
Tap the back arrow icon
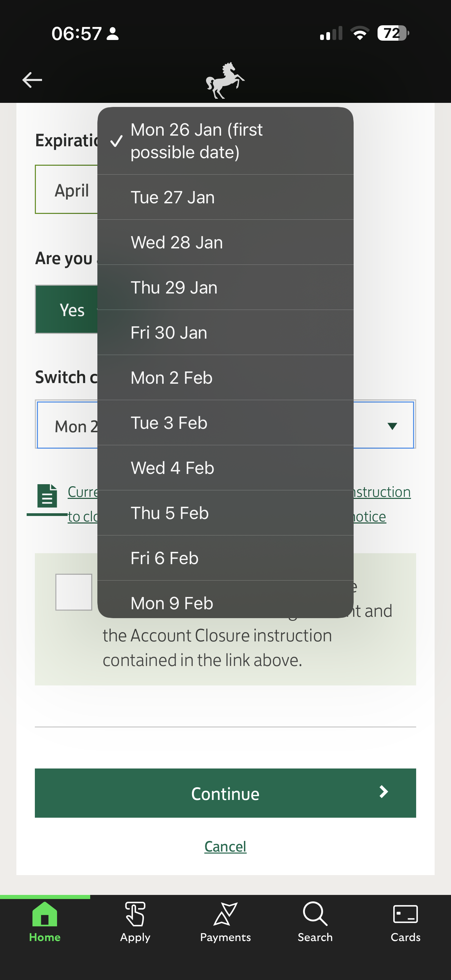point(32,80)
